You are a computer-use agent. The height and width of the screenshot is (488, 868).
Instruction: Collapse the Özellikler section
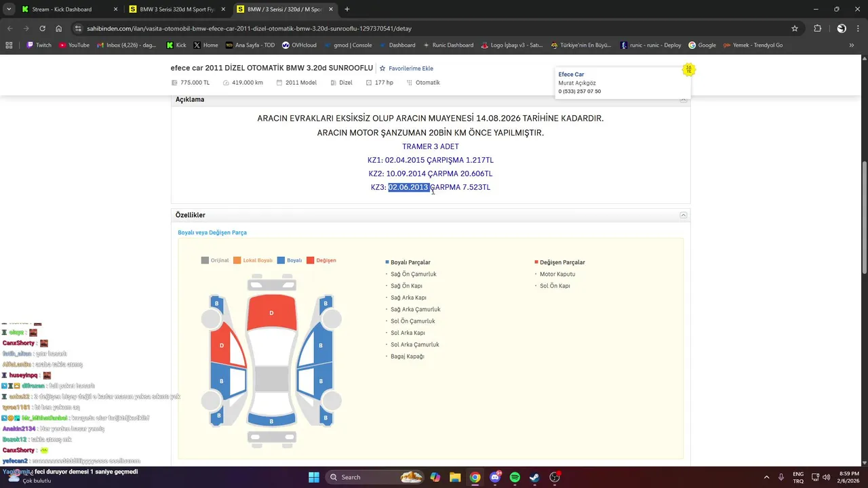[x=684, y=215]
